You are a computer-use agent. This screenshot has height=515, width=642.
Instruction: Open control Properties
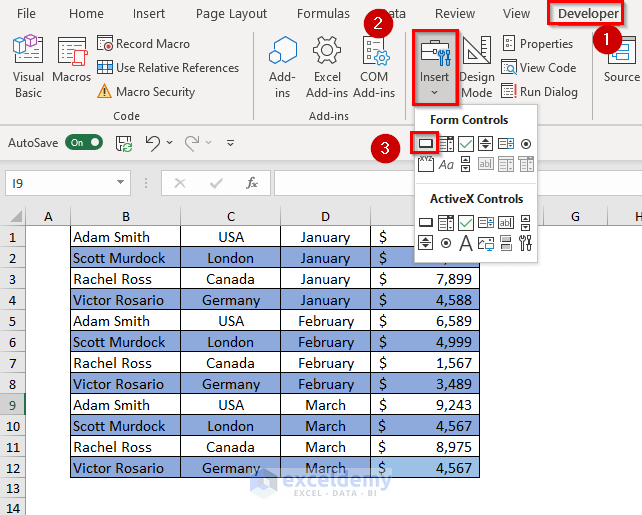coord(537,43)
